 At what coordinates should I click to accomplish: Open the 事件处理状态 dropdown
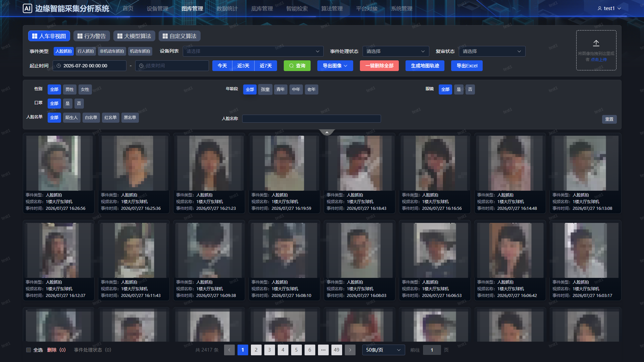pos(396,51)
